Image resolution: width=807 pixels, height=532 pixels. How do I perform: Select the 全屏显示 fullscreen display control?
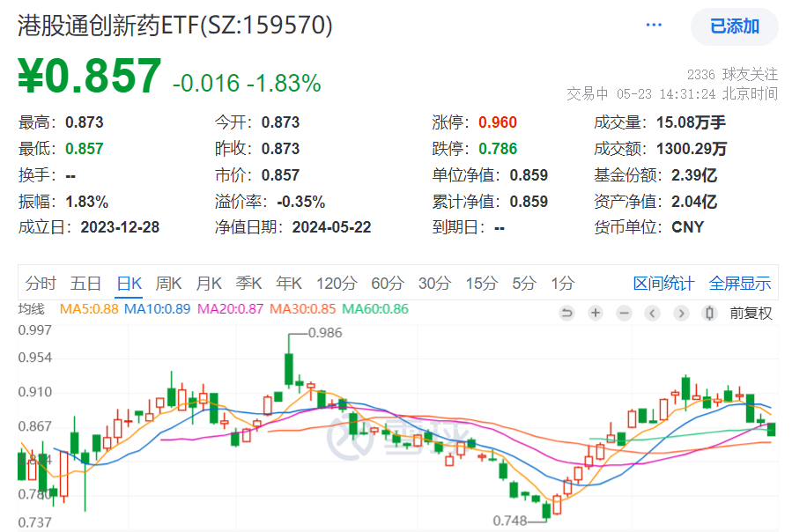pyautogui.click(x=738, y=284)
